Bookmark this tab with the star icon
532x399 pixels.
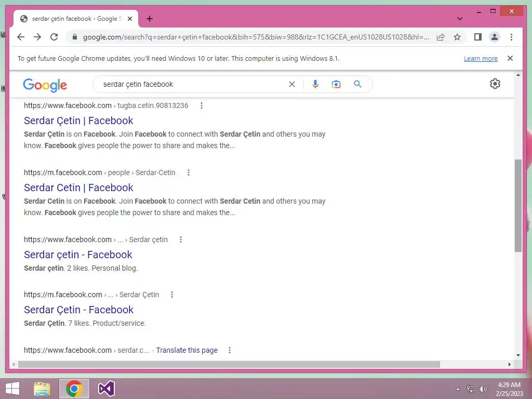point(457,37)
